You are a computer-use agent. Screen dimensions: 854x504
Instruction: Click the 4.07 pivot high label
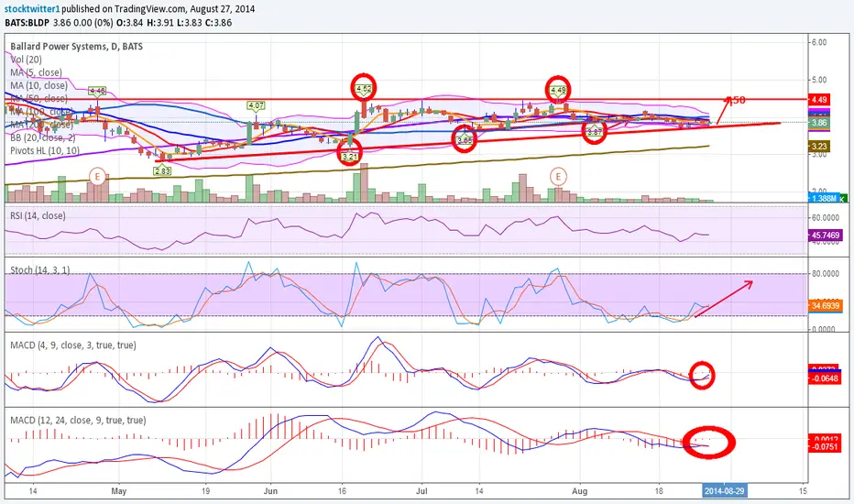pyautogui.click(x=256, y=105)
